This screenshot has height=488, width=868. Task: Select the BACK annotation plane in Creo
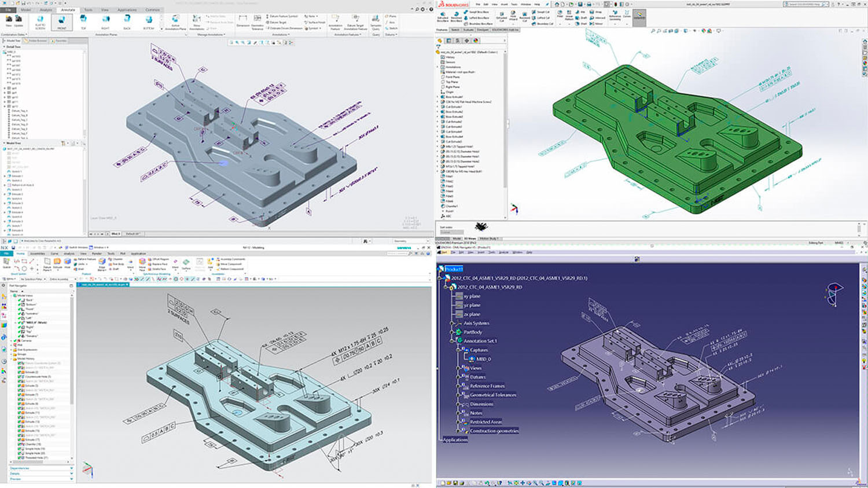coord(127,23)
